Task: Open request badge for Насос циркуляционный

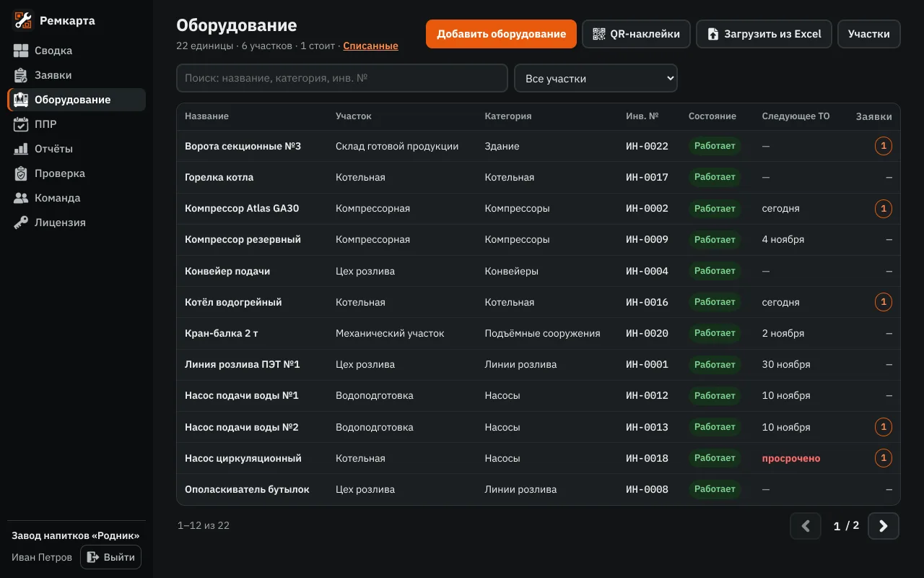Action: tap(884, 458)
